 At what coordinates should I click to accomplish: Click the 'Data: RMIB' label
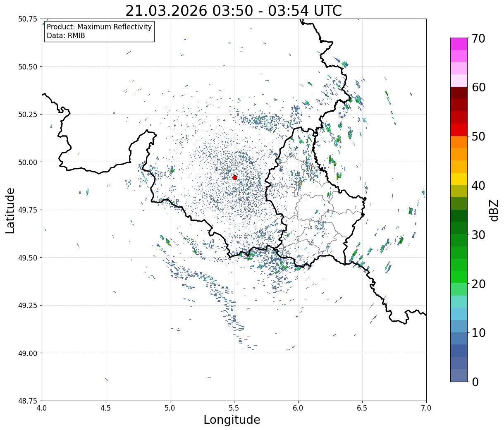pyautogui.click(x=66, y=36)
